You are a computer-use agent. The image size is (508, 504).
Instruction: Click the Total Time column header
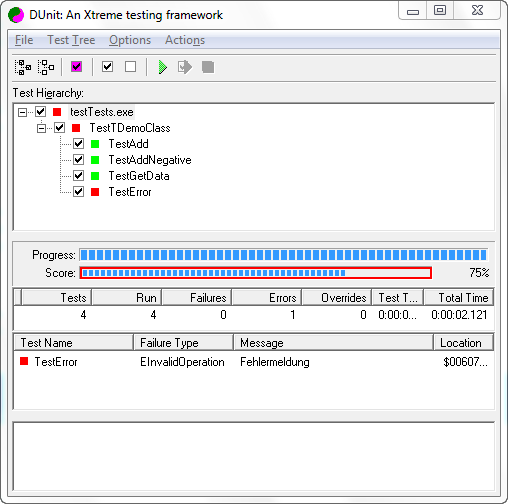pyautogui.click(x=459, y=297)
